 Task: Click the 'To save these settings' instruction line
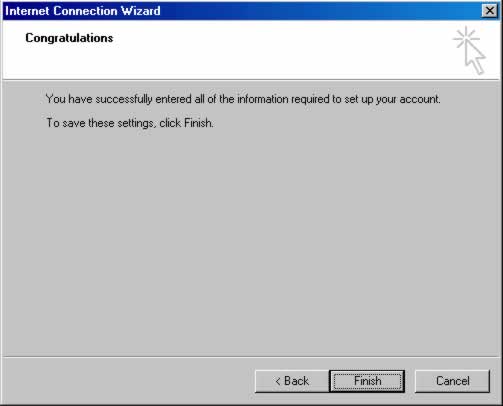coord(130,123)
